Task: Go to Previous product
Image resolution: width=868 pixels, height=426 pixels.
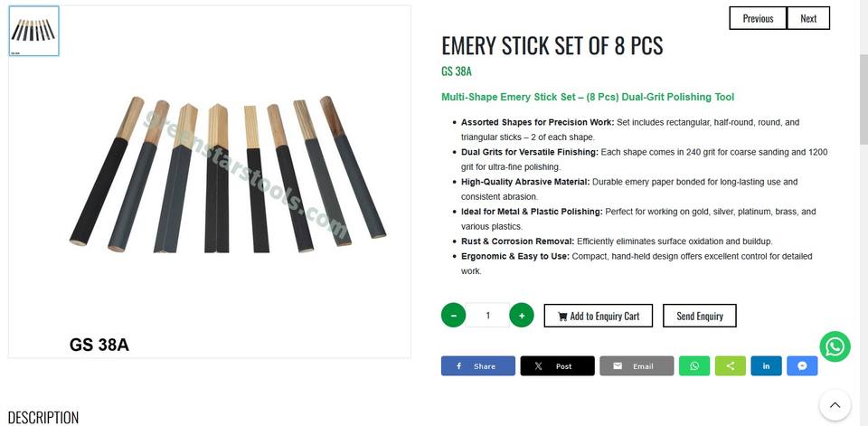Action: tap(758, 18)
